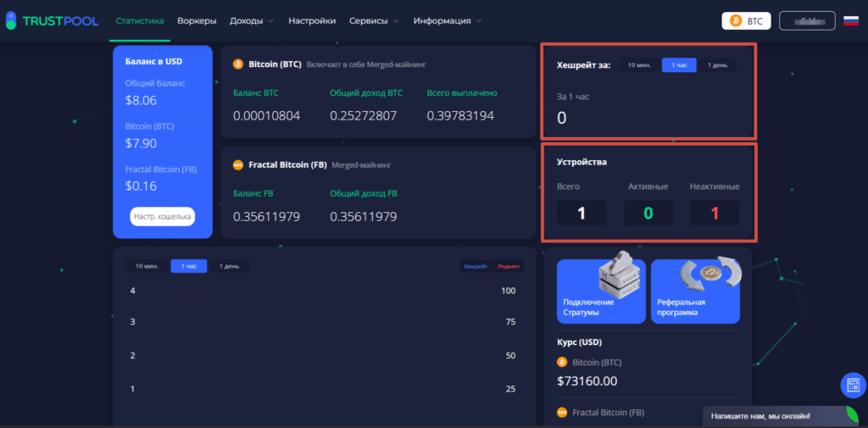Set the Хешрейт за period to 10 мин.
The width and height of the screenshot is (868, 428).
tap(638, 65)
